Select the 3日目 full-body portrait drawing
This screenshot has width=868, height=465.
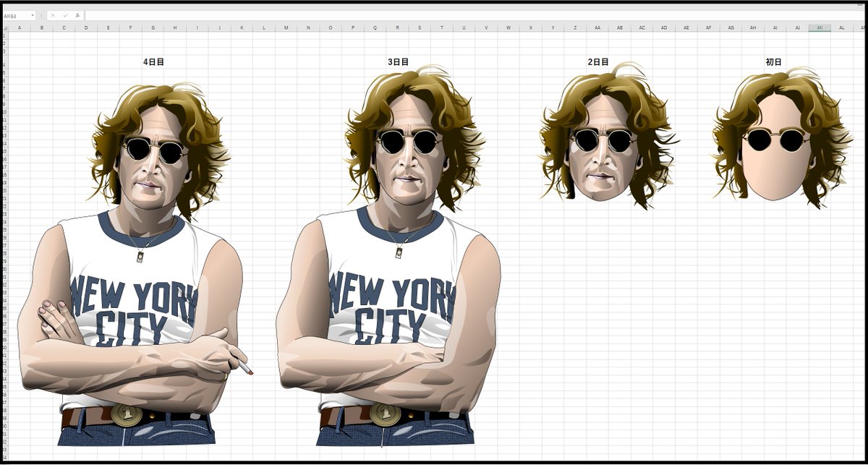point(388,257)
